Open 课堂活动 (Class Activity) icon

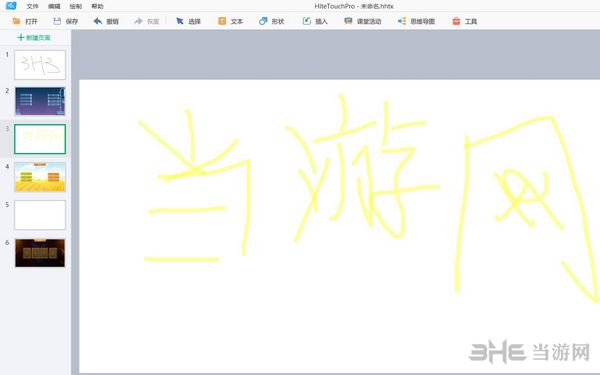[x=348, y=21]
